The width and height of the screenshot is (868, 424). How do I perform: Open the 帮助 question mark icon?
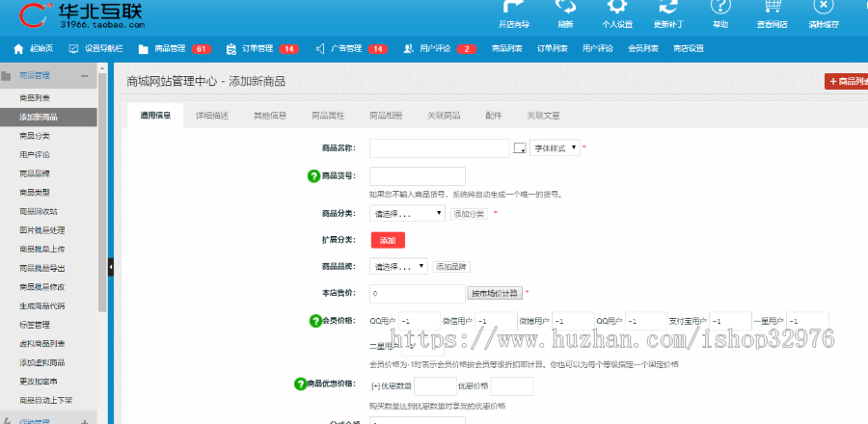click(720, 6)
